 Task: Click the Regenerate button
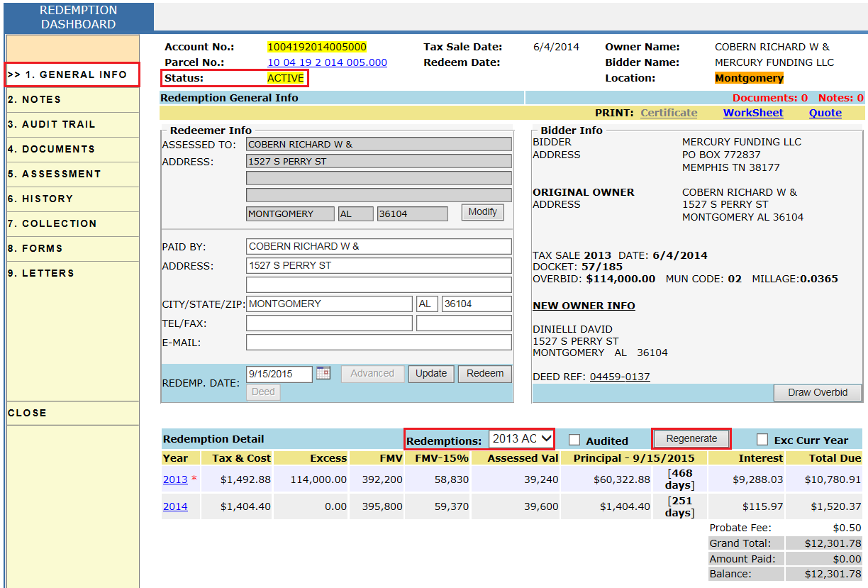point(691,439)
